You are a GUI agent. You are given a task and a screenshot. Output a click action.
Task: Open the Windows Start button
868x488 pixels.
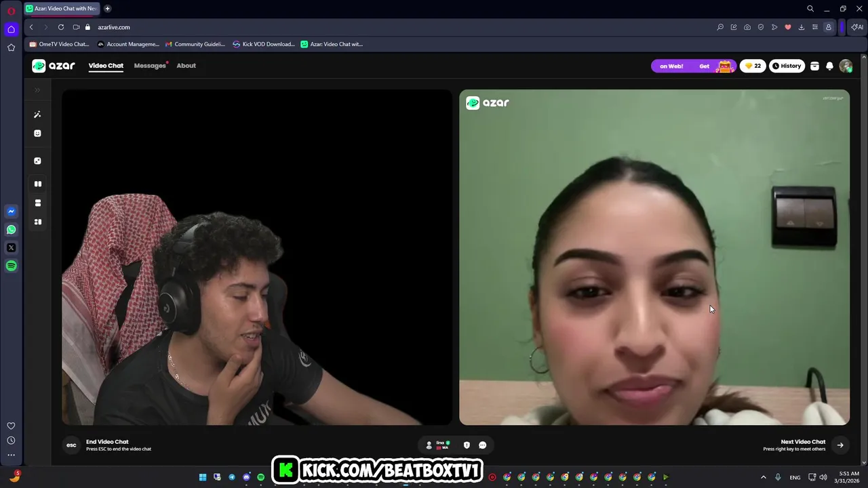point(203,477)
